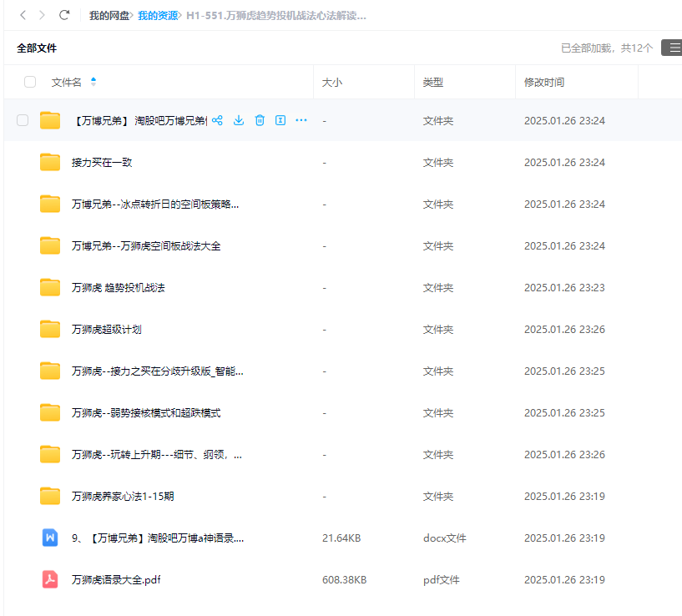
Task: Download the hovered folder using download icon
Action: click(x=239, y=120)
